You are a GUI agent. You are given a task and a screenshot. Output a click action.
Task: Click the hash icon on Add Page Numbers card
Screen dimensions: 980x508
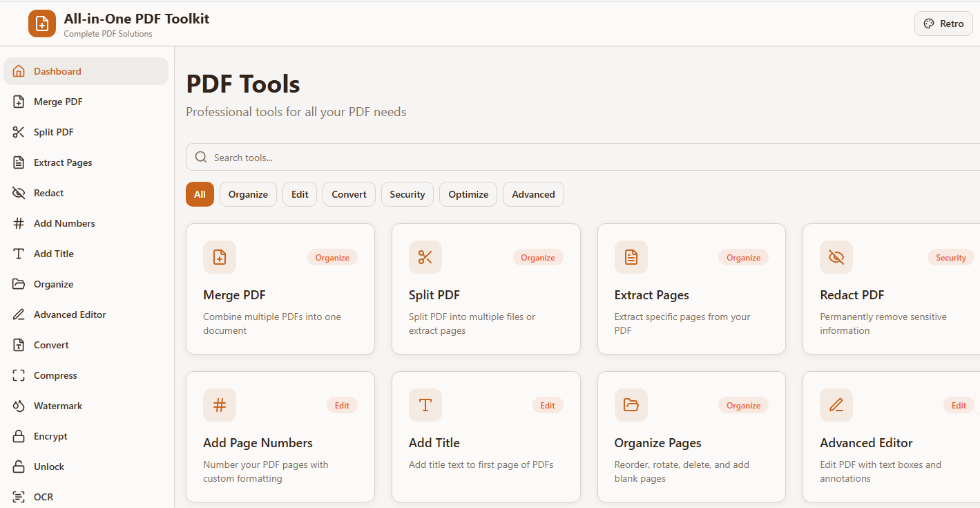[220, 405]
